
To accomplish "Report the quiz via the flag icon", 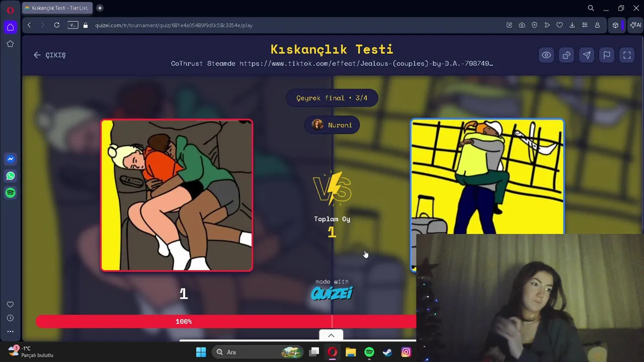I will pos(607,55).
